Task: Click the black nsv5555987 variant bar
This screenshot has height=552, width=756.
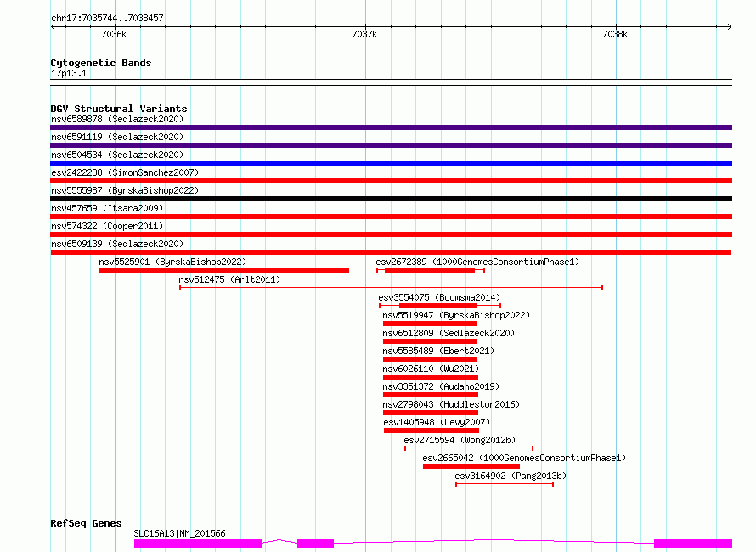Action: [391, 199]
